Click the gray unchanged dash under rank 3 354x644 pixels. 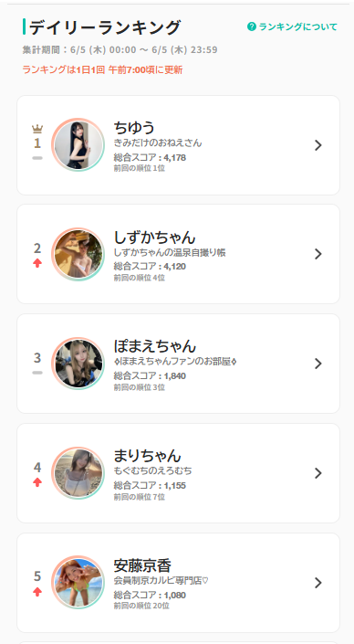[x=37, y=373]
